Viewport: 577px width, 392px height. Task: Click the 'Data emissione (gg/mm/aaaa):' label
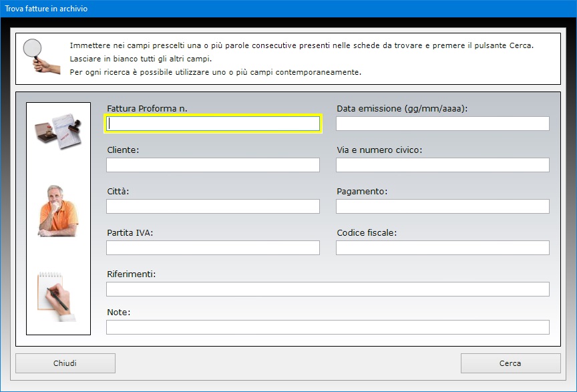(402, 108)
